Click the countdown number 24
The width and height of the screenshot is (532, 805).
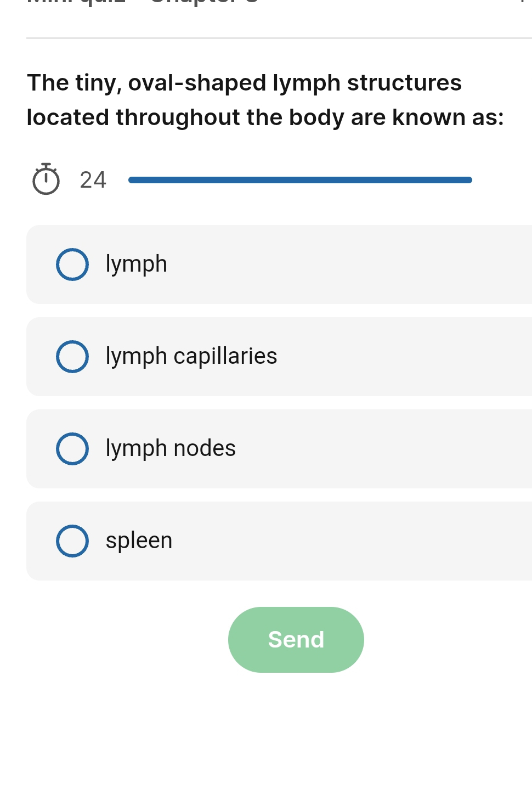93,180
